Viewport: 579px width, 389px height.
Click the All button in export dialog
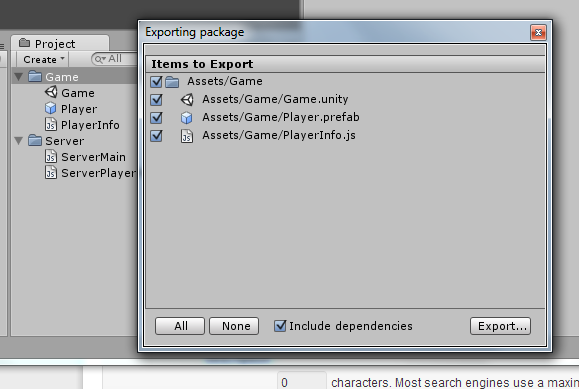coord(180,326)
